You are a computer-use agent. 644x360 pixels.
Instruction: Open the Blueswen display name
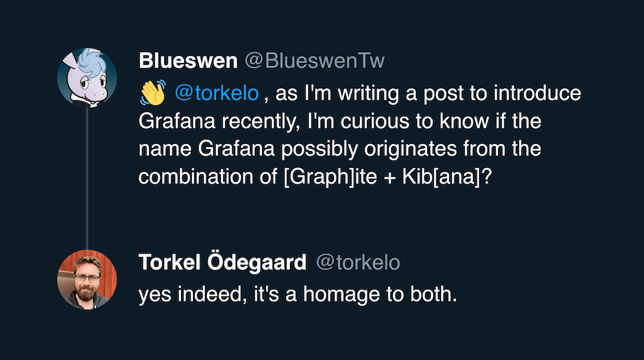[187, 61]
